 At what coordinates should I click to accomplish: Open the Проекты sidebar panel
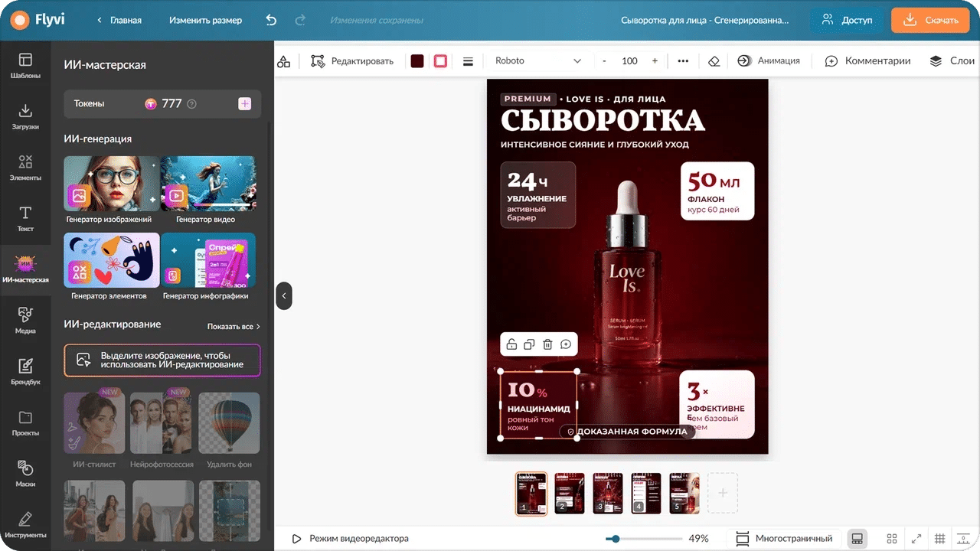tap(25, 423)
